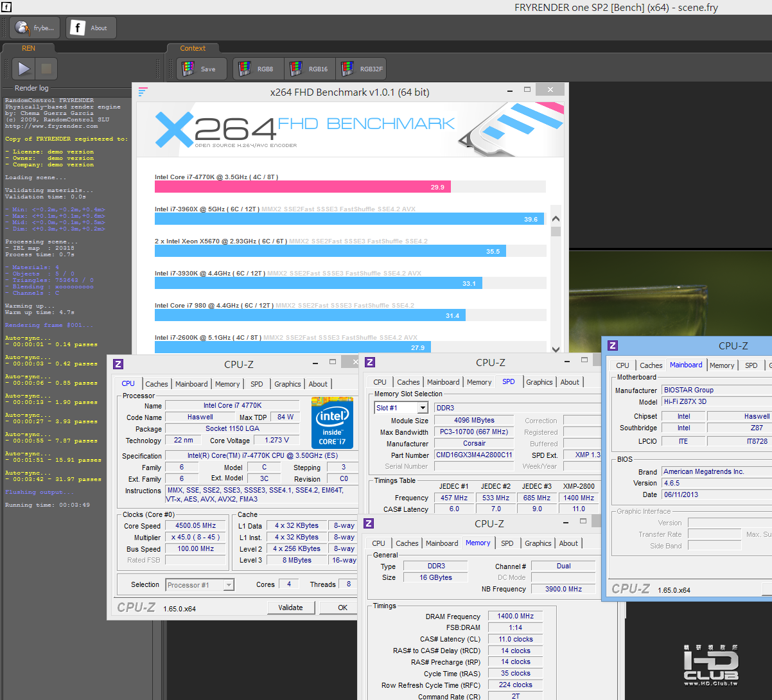Image resolution: width=772 pixels, height=700 pixels.
Task: Click the pink Core i7-4770K 29.9 result bar
Action: (x=303, y=187)
